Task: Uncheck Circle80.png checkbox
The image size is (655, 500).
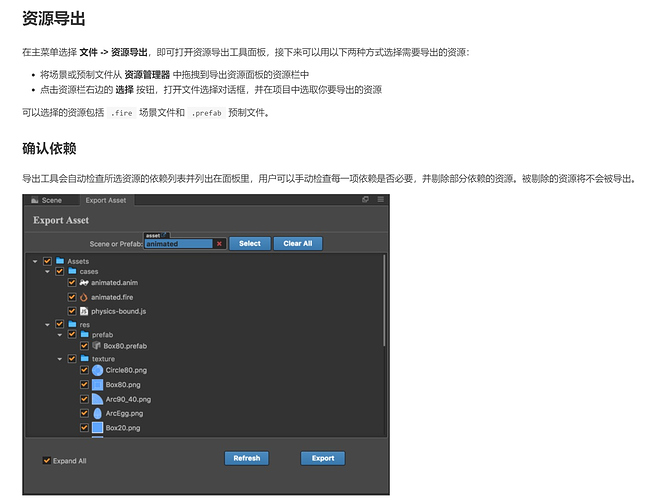Action: tap(84, 370)
